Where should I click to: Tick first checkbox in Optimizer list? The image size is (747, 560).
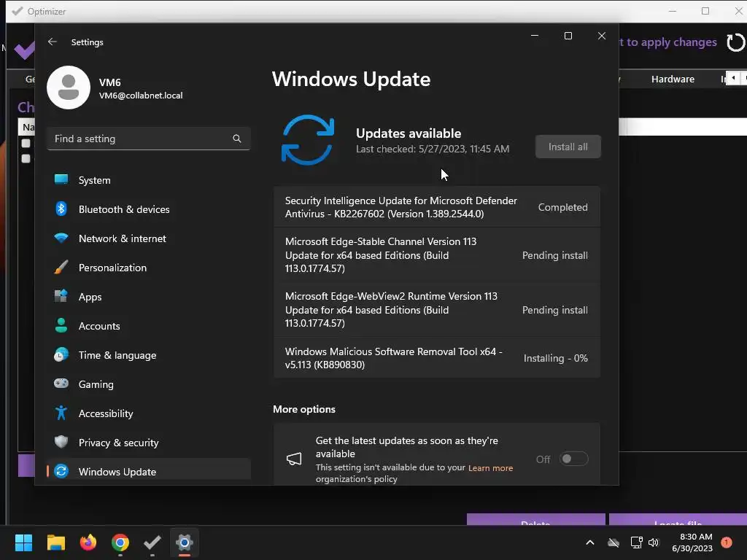tap(26, 143)
